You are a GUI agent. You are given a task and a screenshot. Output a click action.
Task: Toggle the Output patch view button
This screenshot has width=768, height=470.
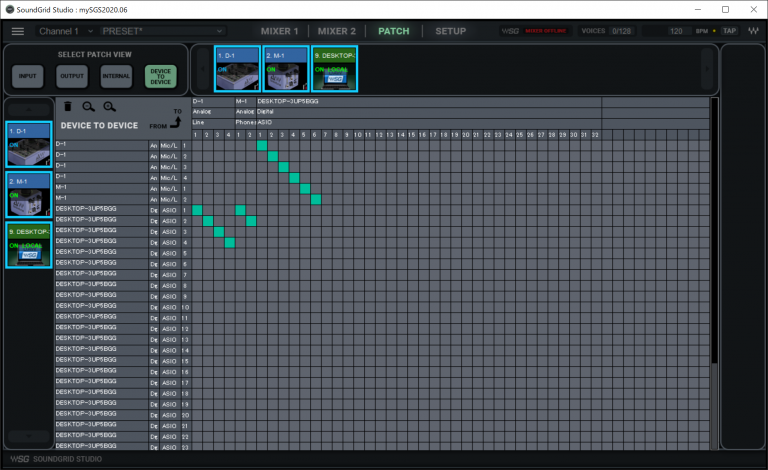point(72,75)
